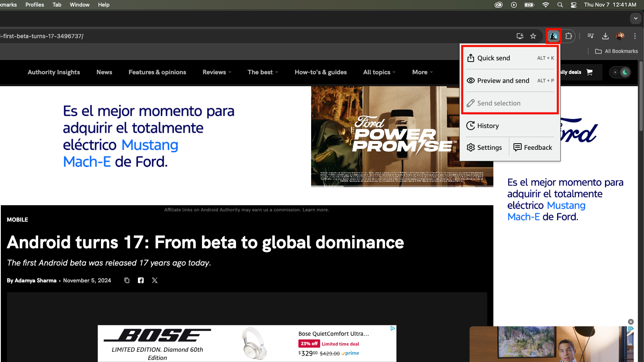Open the Chrome three-dot menu

pos(635,36)
